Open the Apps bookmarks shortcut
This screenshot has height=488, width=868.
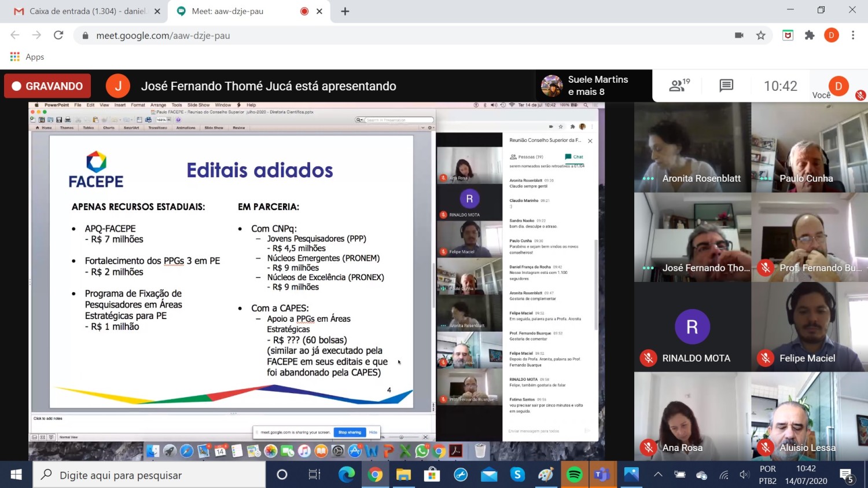pos(27,57)
